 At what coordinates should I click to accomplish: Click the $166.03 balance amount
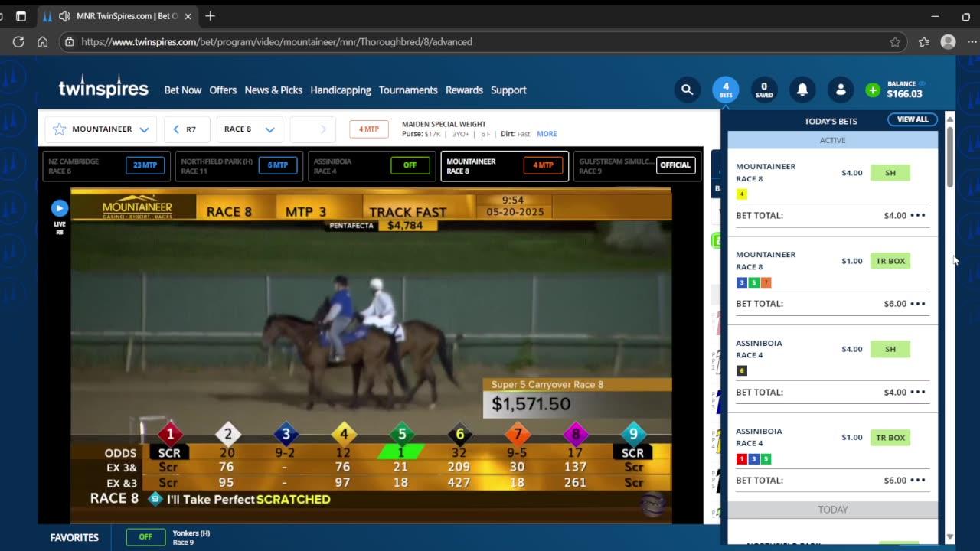click(x=904, y=94)
